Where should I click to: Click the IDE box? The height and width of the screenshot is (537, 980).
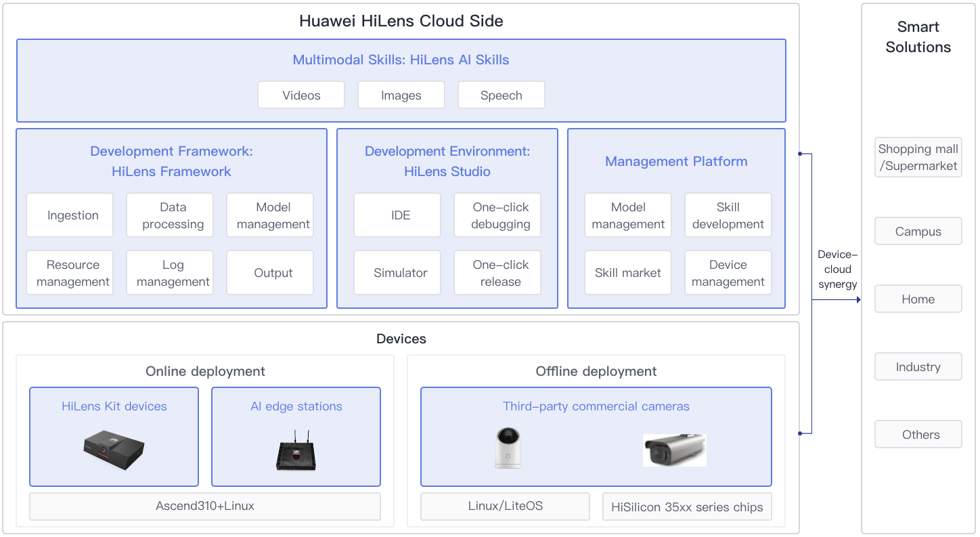[397, 215]
